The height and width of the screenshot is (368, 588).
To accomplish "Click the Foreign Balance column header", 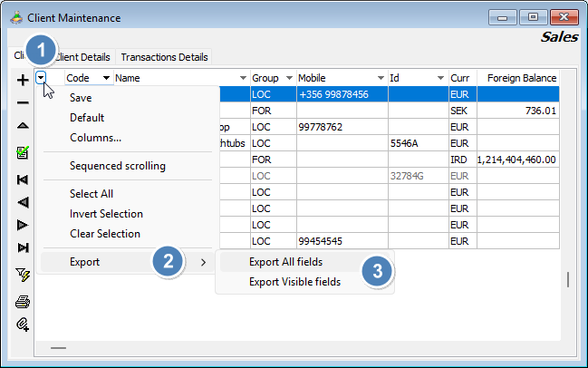I will (x=521, y=79).
